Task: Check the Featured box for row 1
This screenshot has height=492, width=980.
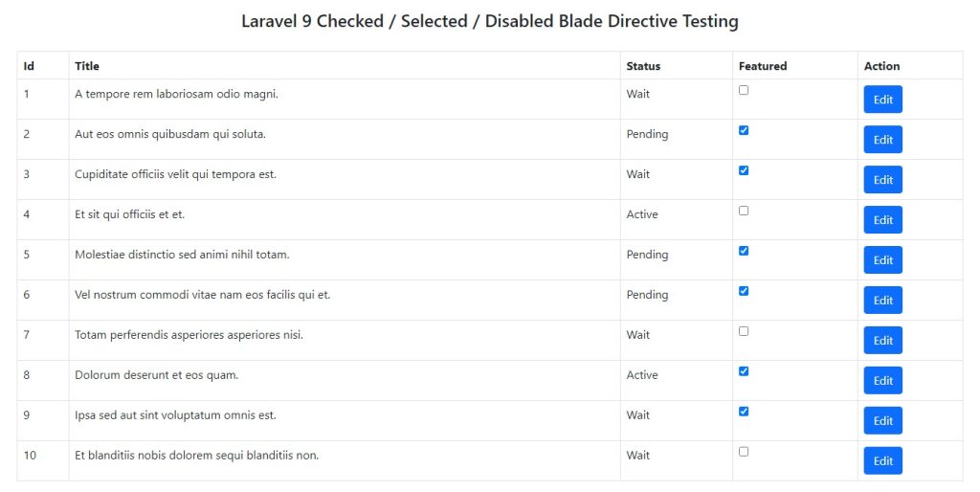Action: point(744,91)
